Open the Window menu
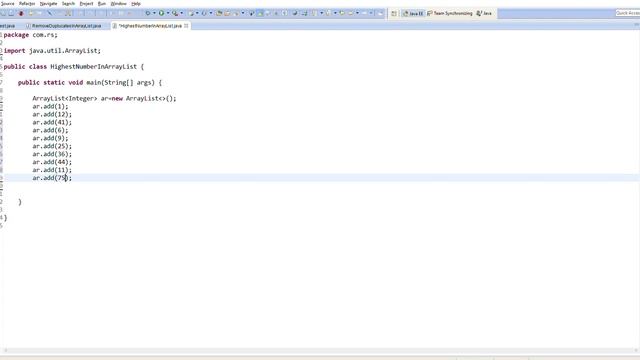640x360 pixels. coord(119,4)
